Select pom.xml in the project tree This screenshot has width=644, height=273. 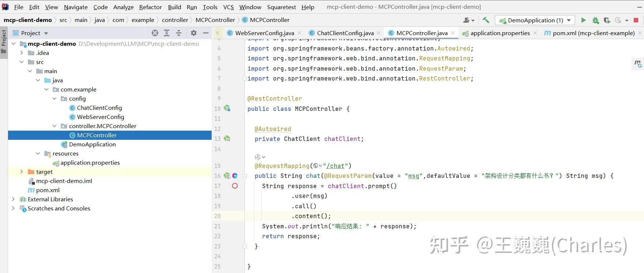[48, 190]
